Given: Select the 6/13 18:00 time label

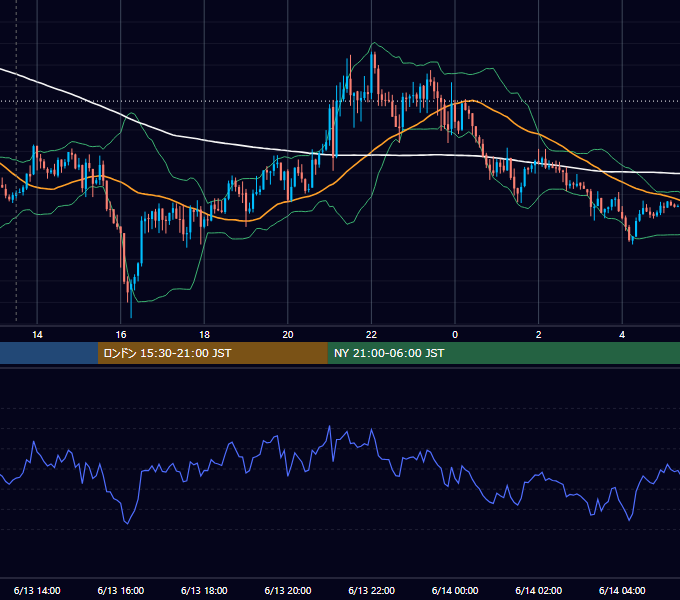Looking at the screenshot, I should [204, 590].
